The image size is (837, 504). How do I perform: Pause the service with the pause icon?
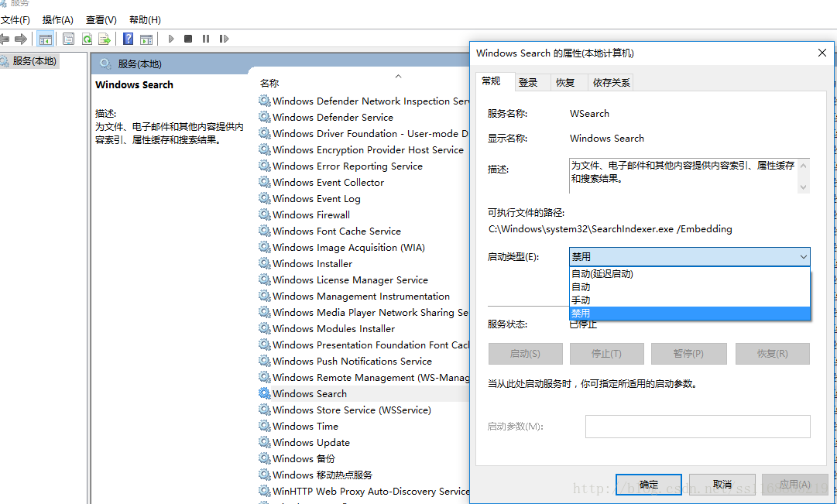coord(206,39)
